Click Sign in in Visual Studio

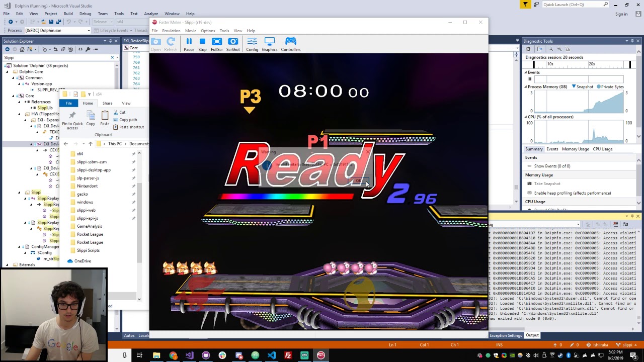coord(621,14)
